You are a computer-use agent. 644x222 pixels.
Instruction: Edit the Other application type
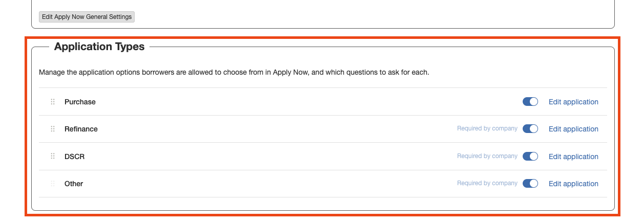(573, 184)
